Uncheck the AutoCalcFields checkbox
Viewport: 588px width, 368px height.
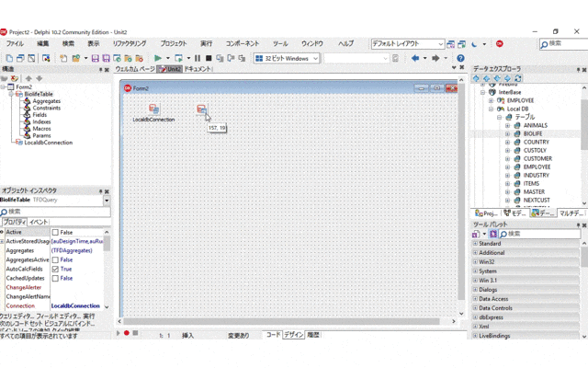[55, 270]
